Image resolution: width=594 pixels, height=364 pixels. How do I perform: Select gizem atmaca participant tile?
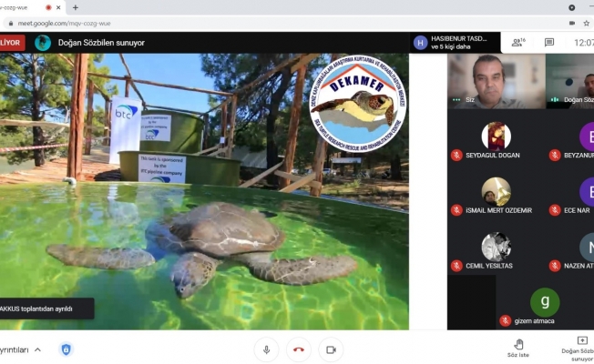tap(545, 308)
